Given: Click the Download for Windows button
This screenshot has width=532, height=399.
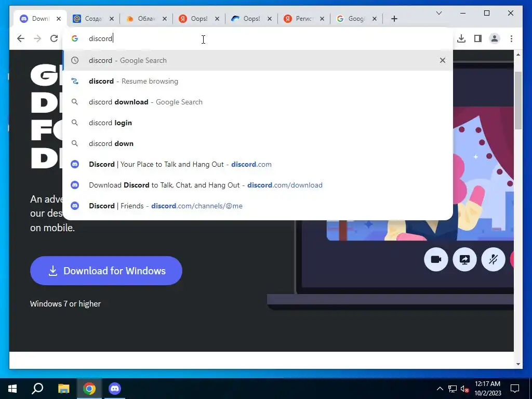Looking at the screenshot, I should (106, 270).
